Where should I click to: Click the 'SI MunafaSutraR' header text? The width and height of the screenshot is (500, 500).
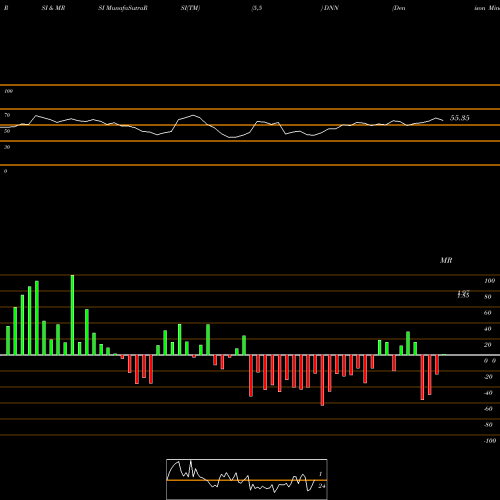(123, 8)
